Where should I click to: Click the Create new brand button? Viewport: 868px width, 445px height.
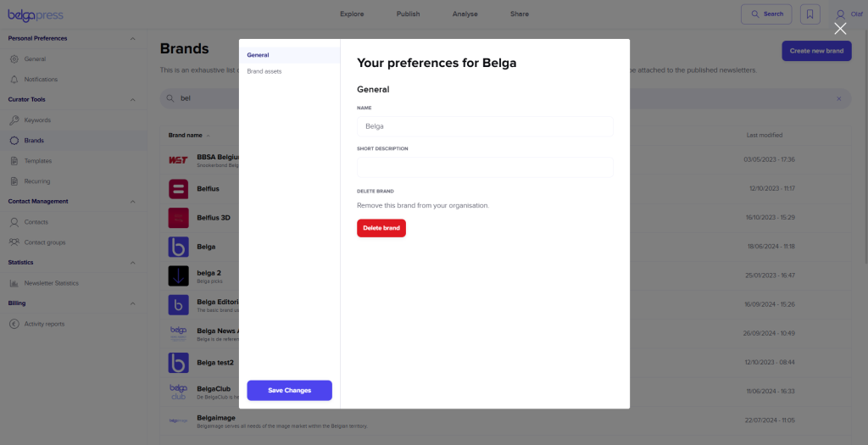pos(816,51)
